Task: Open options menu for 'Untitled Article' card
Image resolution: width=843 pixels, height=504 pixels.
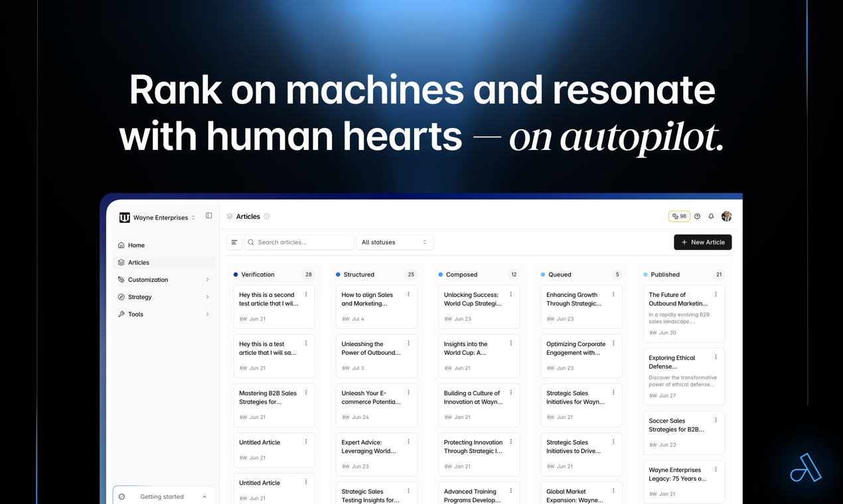Action: pyautogui.click(x=306, y=442)
